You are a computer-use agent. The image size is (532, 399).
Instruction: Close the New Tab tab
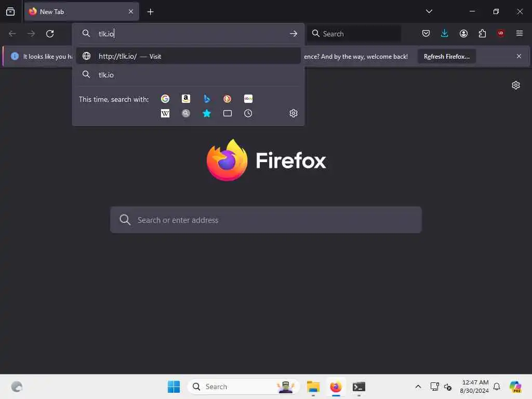coord(131,12)
